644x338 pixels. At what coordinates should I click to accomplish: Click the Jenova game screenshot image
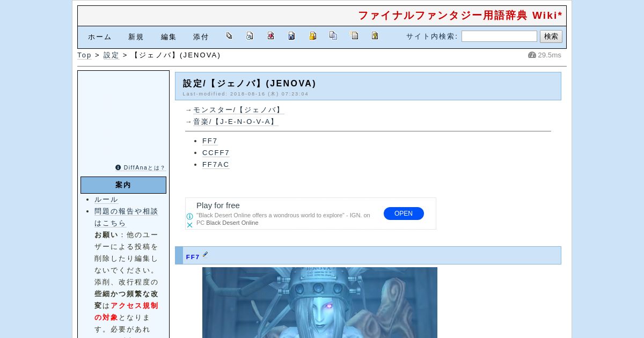[x=320, y=303]
